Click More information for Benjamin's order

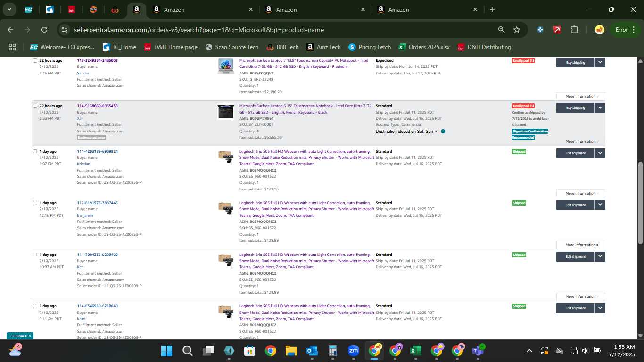(x=581, y=245)
